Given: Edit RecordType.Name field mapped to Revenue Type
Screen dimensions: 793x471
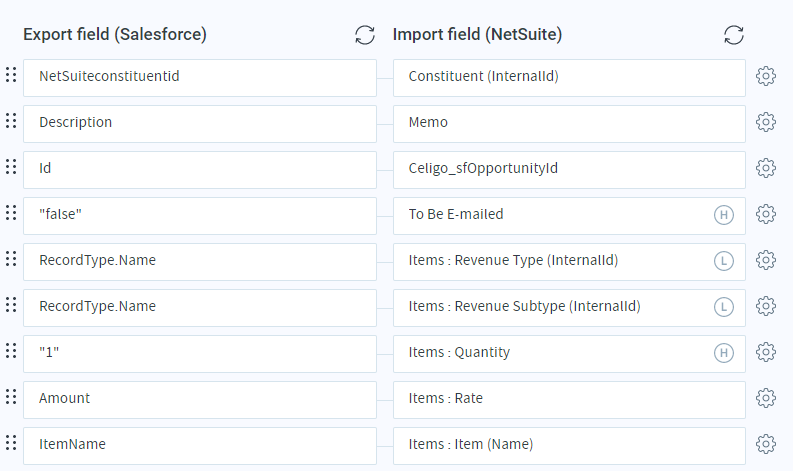Looking at the screenshot, I should point(200,262).
